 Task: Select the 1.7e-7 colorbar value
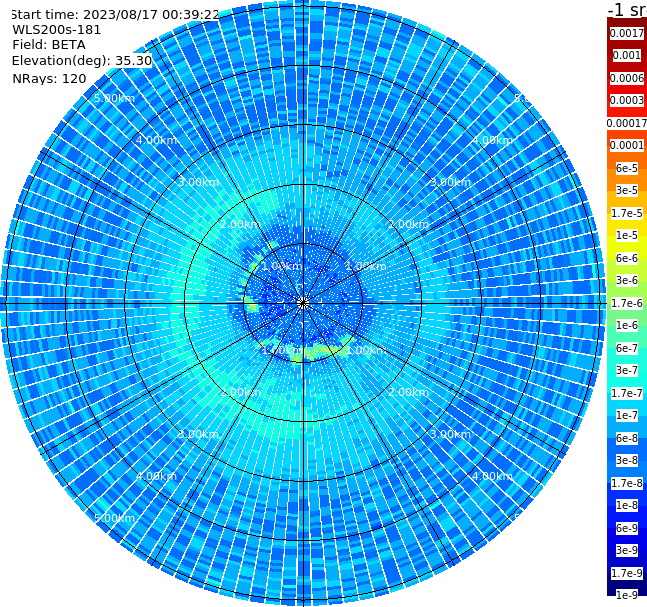(x=627, y=393)
